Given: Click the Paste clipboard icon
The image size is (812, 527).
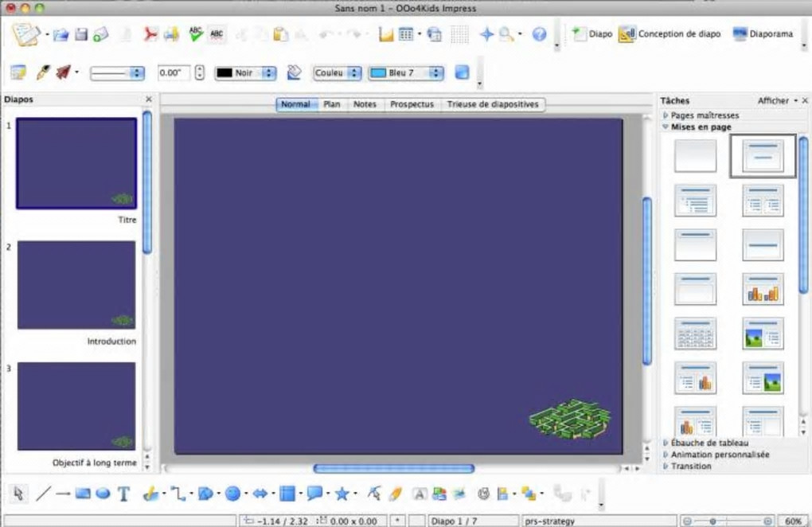Looking at the screenshot, I should click(x=281, y=34).
